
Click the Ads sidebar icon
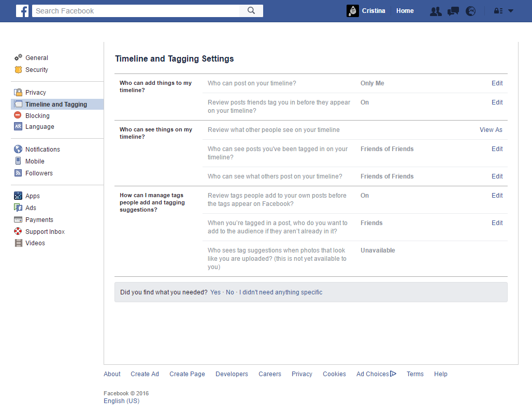(18, 207)
